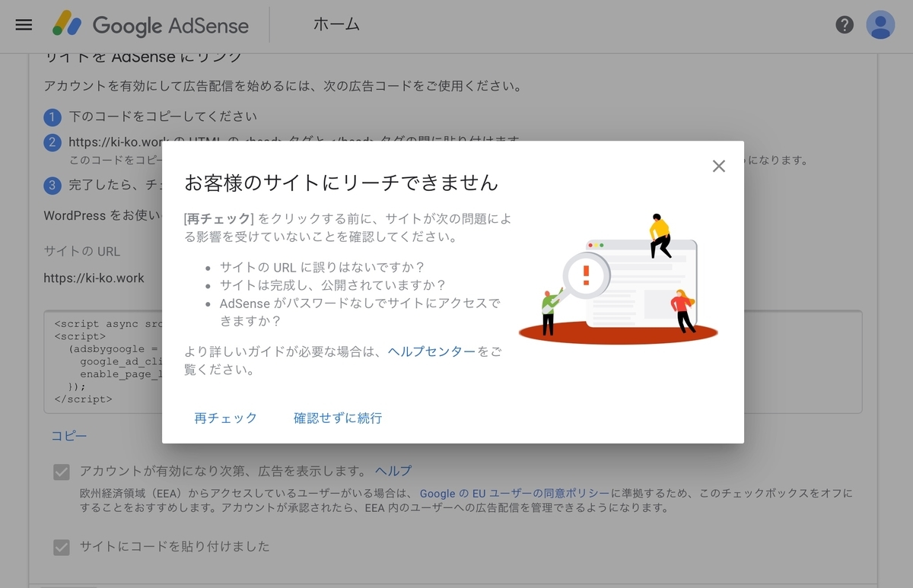Screen dimensions: 913x588
Task: Open the user account avatar
Action: point(880,24)
